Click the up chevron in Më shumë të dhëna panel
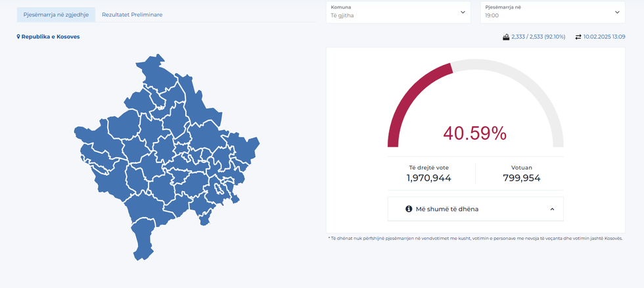The width and height of the screenshot is (644, 288). pyautogui.click(x=552, y=209)
